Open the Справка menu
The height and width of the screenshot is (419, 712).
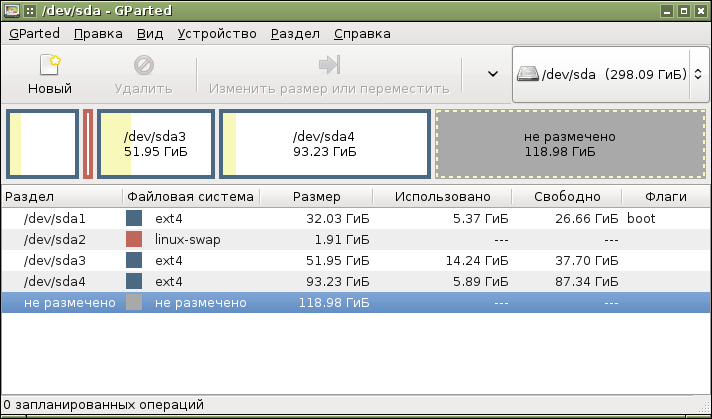[x=362, y=34]
